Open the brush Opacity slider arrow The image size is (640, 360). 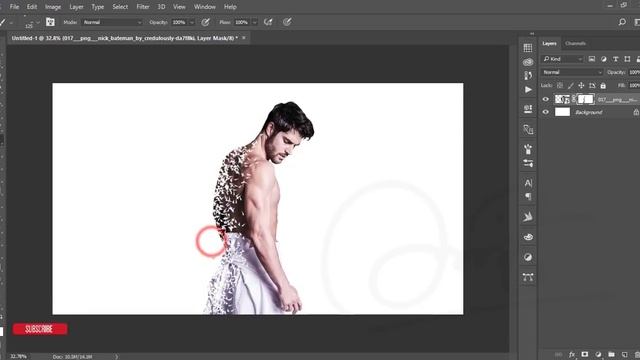coord(192,22)
